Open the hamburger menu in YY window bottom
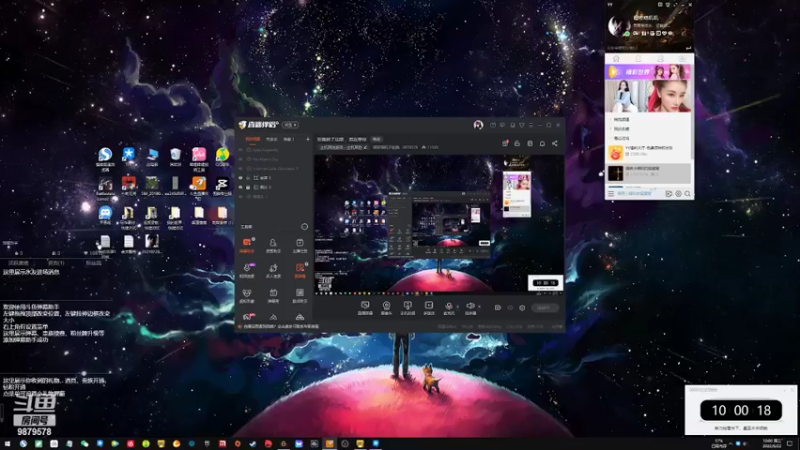 point(611,194)
